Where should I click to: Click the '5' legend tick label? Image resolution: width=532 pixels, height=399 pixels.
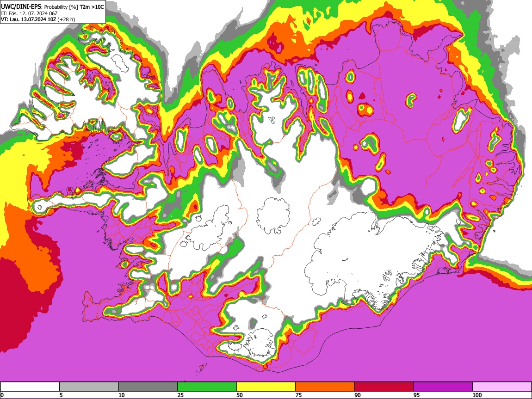[61, 395]
